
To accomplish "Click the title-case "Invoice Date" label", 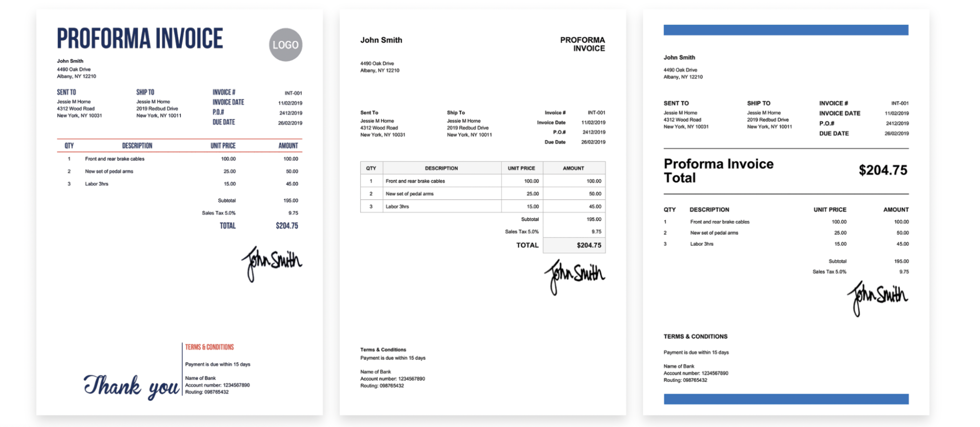I will (x=551, y=122).
